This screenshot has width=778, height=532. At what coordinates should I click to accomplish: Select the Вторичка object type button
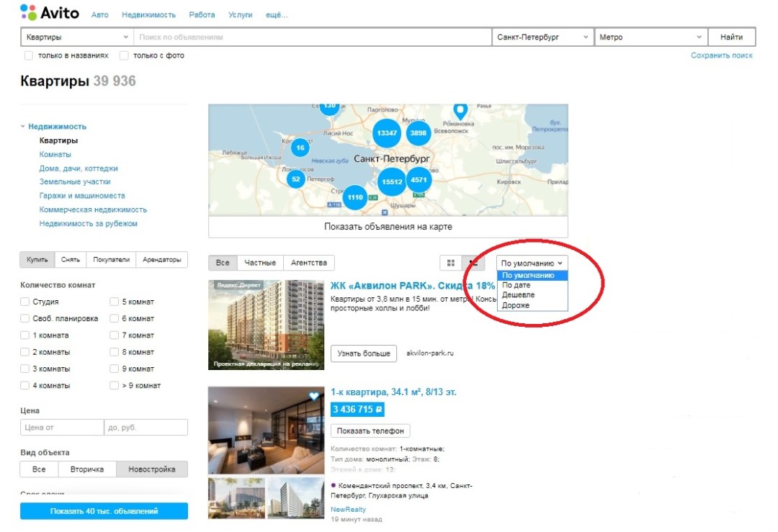click(86, 469)
